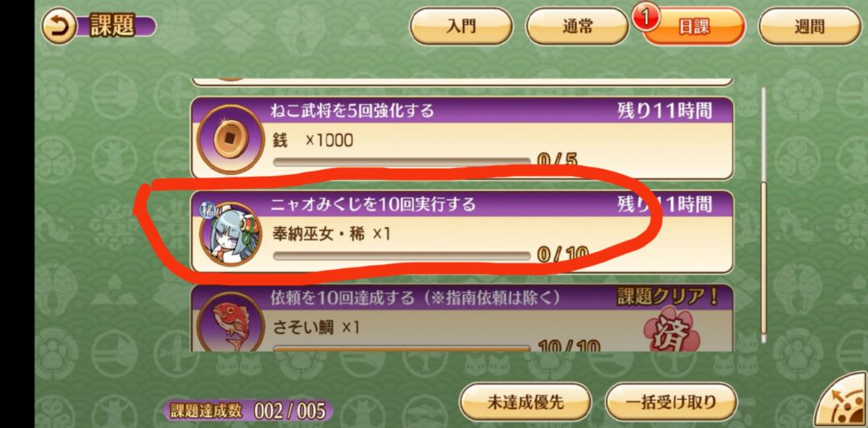Open the ねこ武将を5回強化する task

tap(463, 138)
